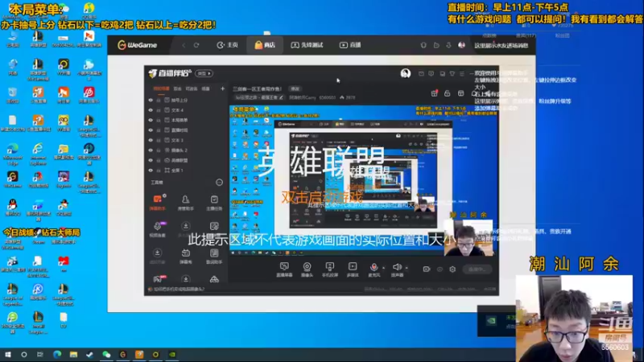Add 摄像头 camera source
The height and width of the screenshot is (362, 644).
coord(307,269)
